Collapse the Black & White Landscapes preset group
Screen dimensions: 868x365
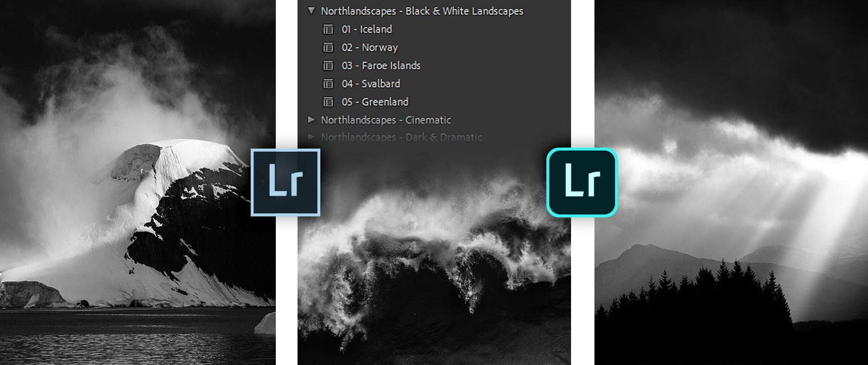pyautogui.click(x=311, y=11)
